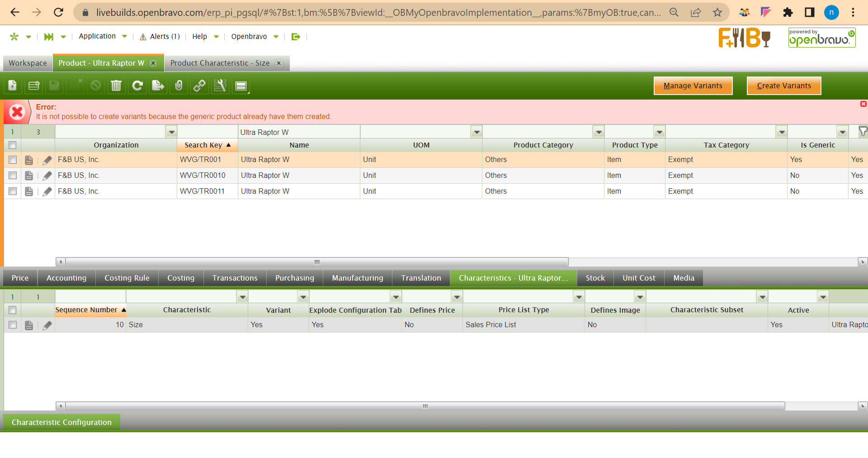This screenshot has height=458, width=868.
Task: Open attachments with the paperclip icon
Action: point(179,86)
